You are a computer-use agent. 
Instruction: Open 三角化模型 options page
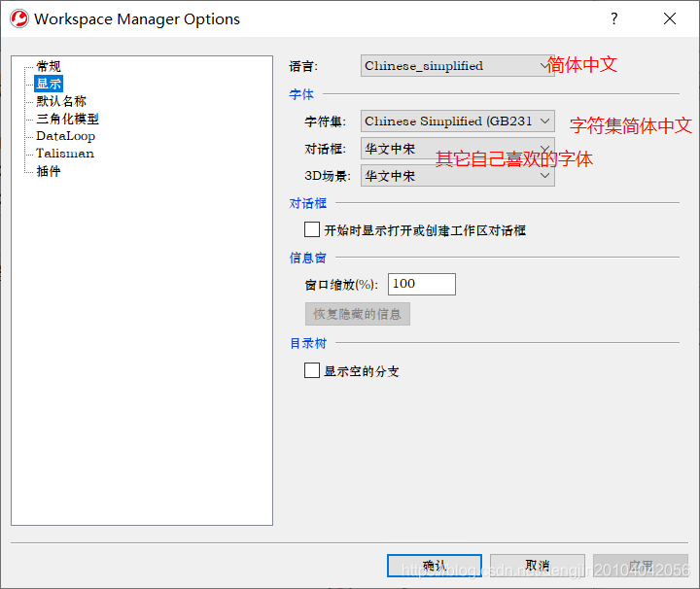pyautogui.click(x=67, y=119)
